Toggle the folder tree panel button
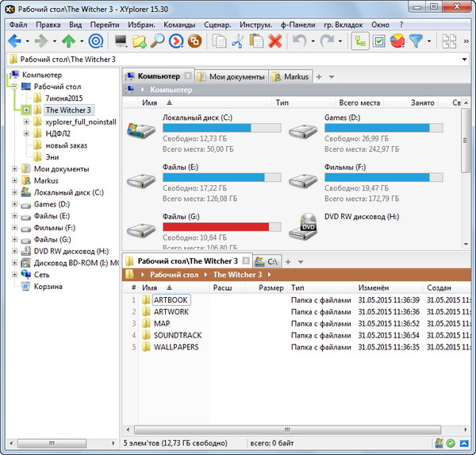 359,40
